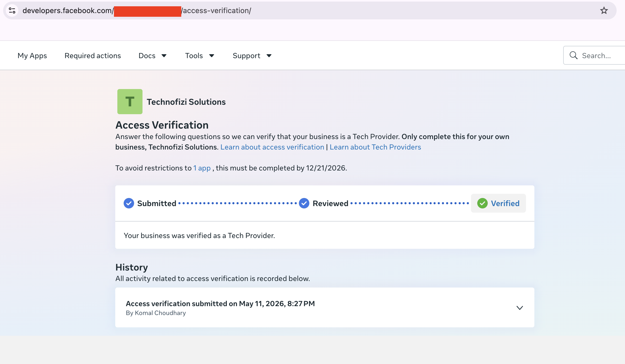Click the Reviewed step checkmark icon

click(304, 203)
